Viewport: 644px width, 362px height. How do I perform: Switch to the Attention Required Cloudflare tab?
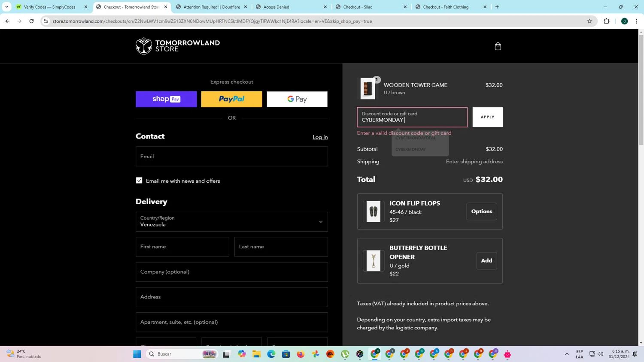point(212,7)
